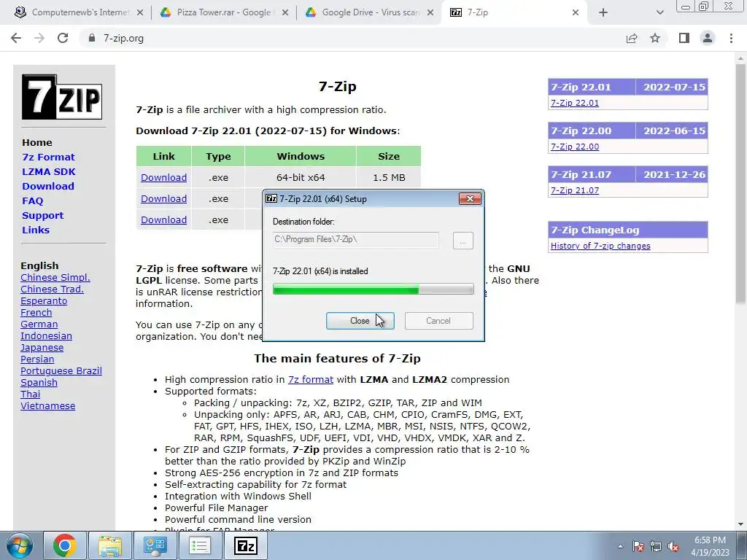Open History of 7-zip changes link

pyautogui.click(x=600, y=246)
